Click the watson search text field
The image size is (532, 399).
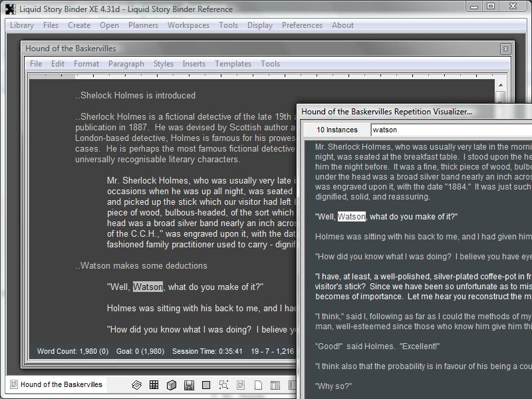tap(446, 130)
